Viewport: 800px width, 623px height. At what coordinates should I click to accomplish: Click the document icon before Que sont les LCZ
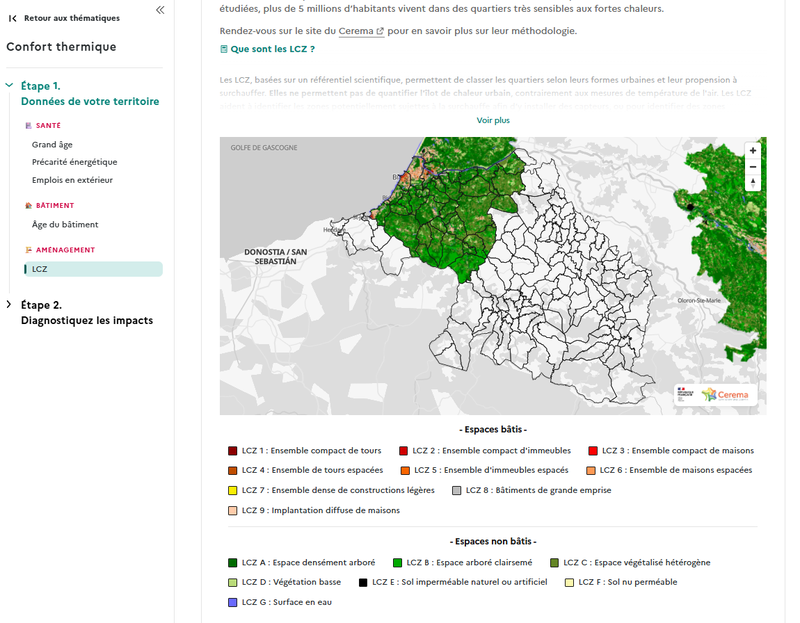coord(223,49)
